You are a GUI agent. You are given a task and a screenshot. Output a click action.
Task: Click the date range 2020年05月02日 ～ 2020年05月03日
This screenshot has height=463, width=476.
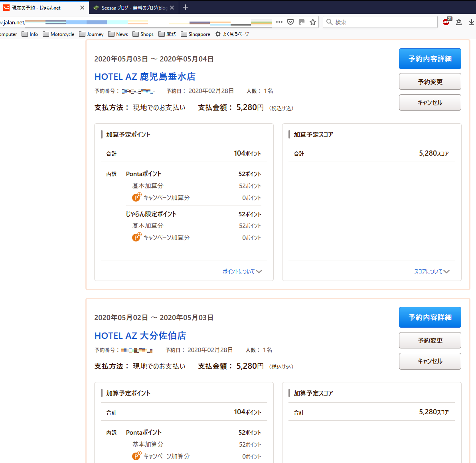[154, 318]
